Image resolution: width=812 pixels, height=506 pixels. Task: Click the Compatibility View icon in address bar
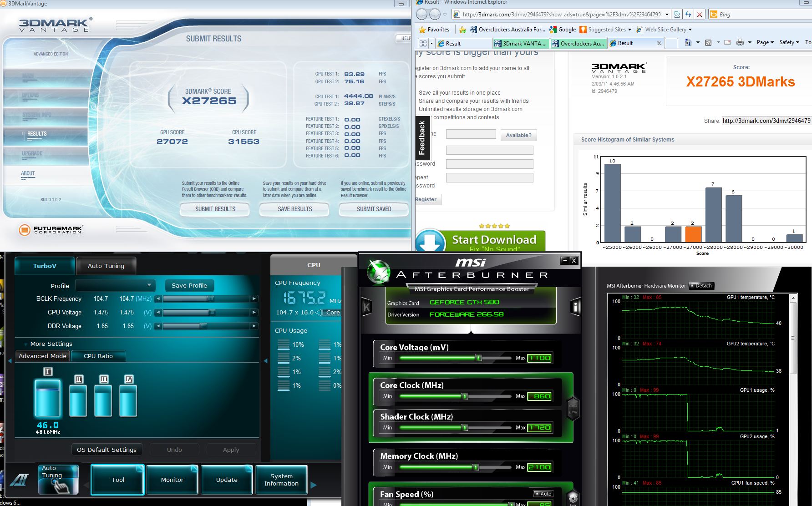click(x=677, y=15)
